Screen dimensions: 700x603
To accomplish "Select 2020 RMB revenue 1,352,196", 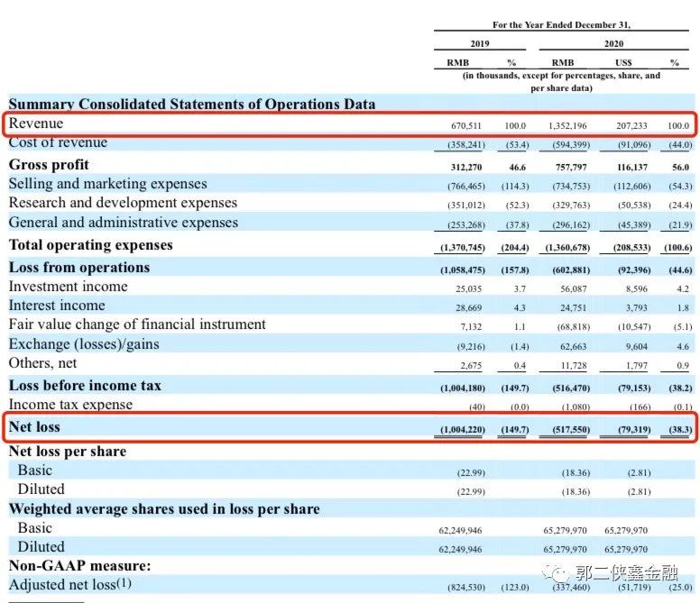I will tap(567, 126).
